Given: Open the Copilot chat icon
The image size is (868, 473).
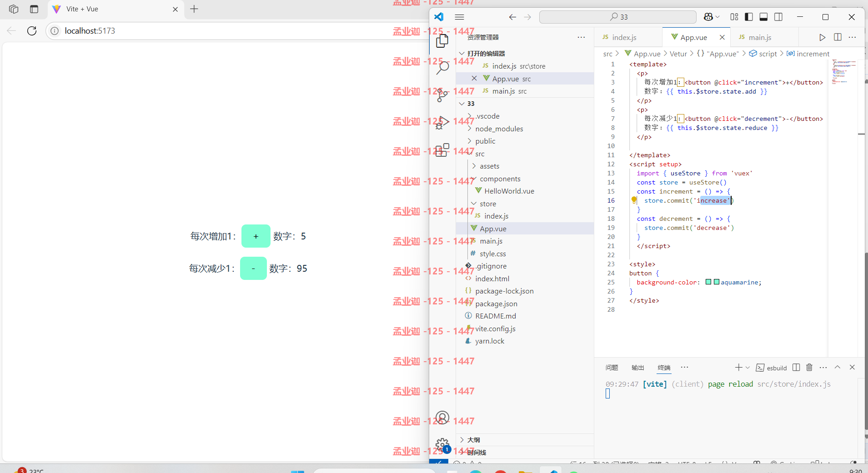Looking at the screenshot, I should tap(708, 17).
